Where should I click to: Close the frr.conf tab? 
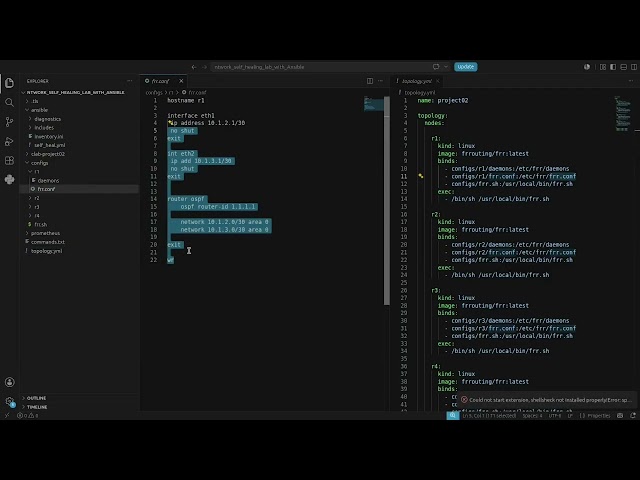tap(181, 81)
